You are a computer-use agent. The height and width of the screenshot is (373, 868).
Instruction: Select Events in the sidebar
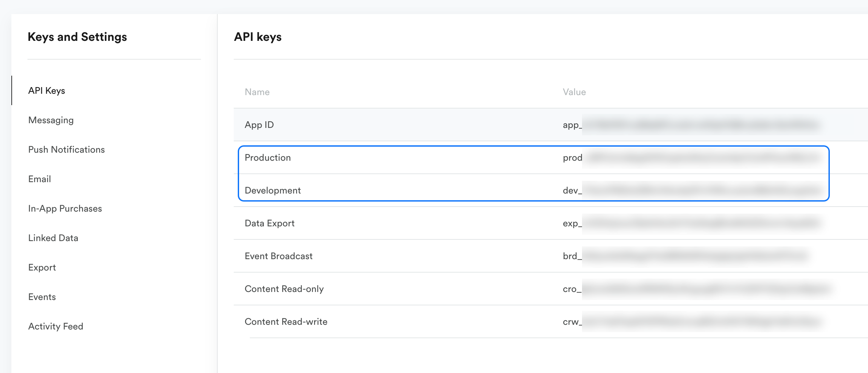point(42,297)
